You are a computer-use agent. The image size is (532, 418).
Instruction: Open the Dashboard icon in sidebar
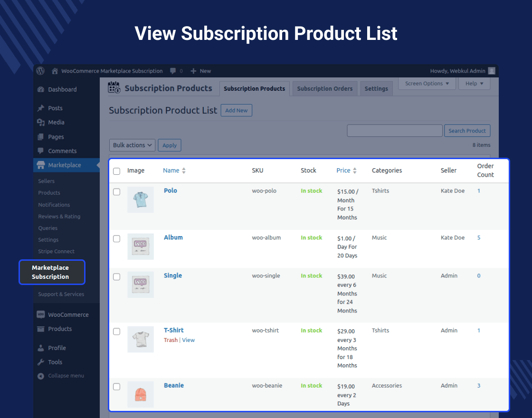[41, 90]
